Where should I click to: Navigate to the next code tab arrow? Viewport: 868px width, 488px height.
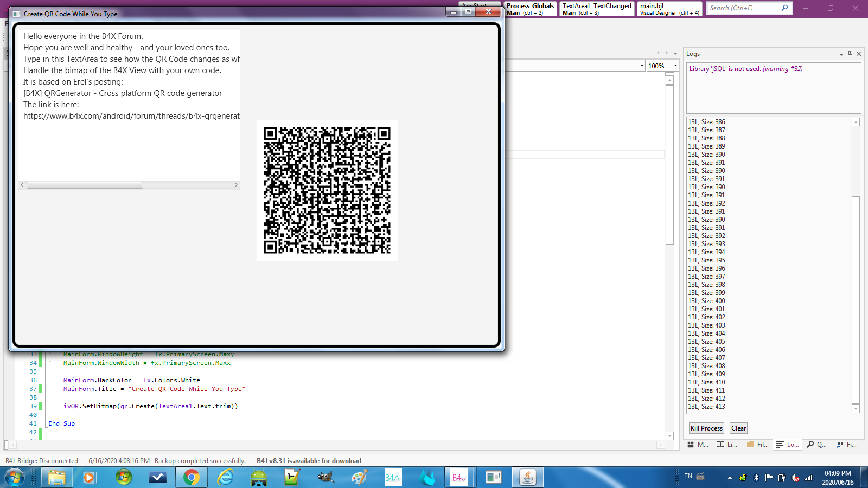click(667, 53)
